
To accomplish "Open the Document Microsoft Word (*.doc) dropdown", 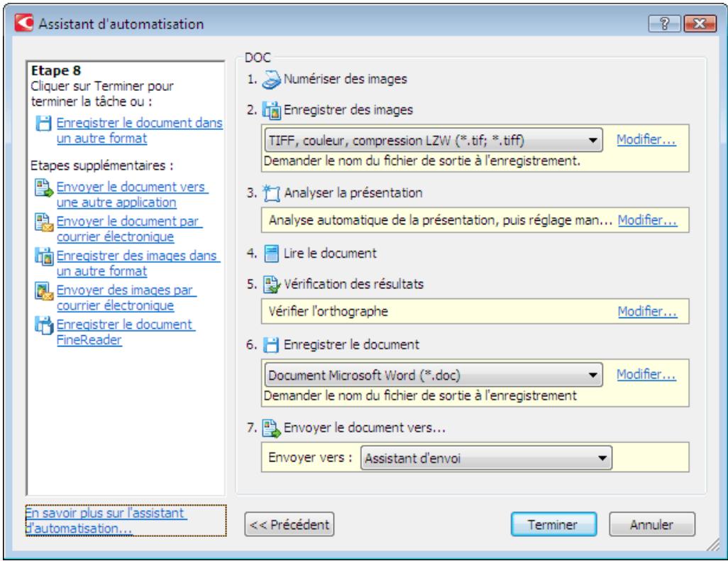I will pyautogui.click(x=433, y=375).
